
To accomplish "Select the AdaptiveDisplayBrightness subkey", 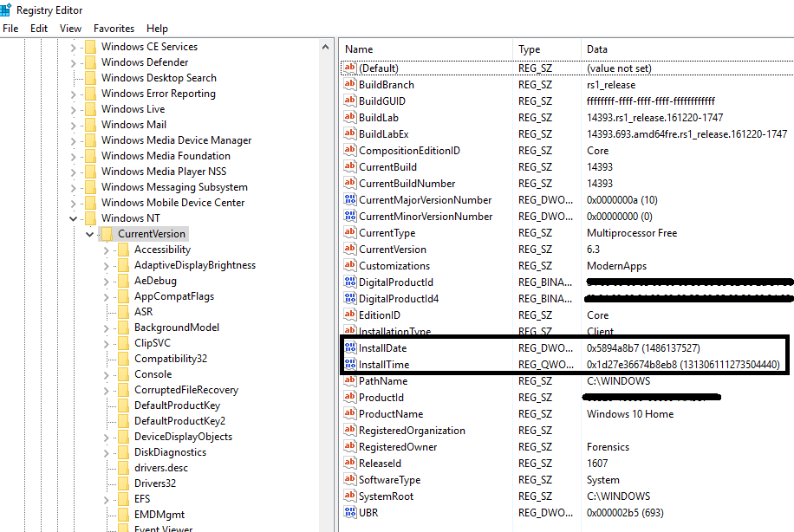I will click(x=195, y=265).
